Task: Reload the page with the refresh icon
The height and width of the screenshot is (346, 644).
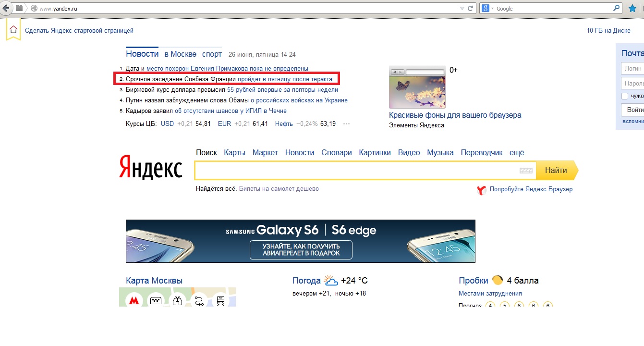Action: pos(471,8)
